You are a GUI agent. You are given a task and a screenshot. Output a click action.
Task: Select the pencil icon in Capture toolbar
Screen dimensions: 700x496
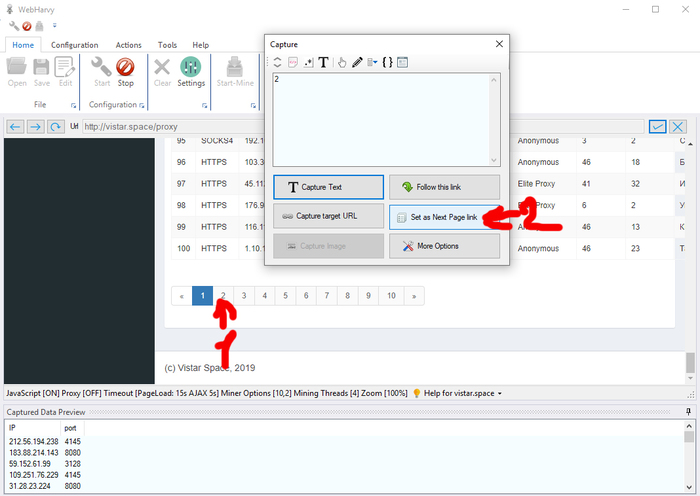pos(357,62)
